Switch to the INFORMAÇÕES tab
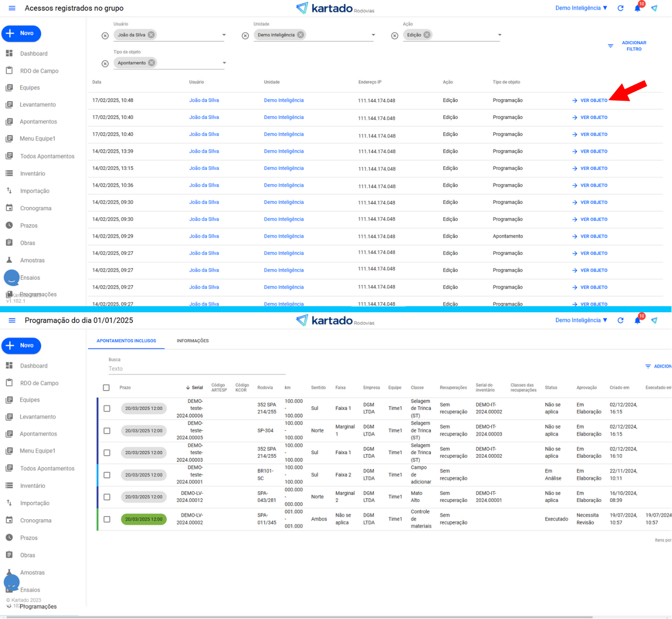 [193, 341]
